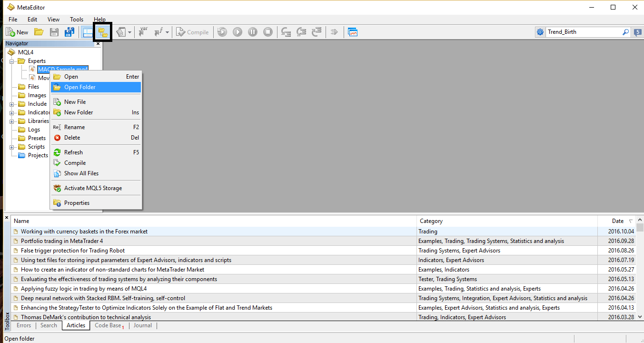Click the Step Out debug icon
Screen dimensions: 644x343
pos(317,32)
